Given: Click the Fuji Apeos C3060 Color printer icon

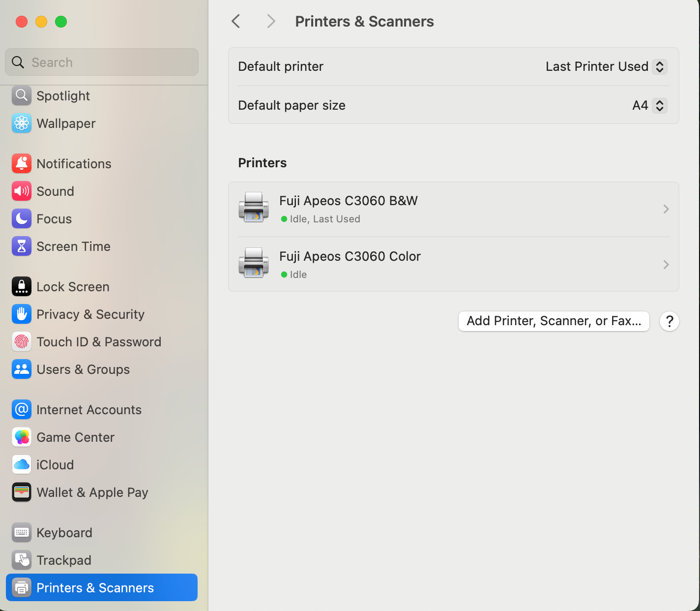Looking at the screenshot, I should coord(254,263).
